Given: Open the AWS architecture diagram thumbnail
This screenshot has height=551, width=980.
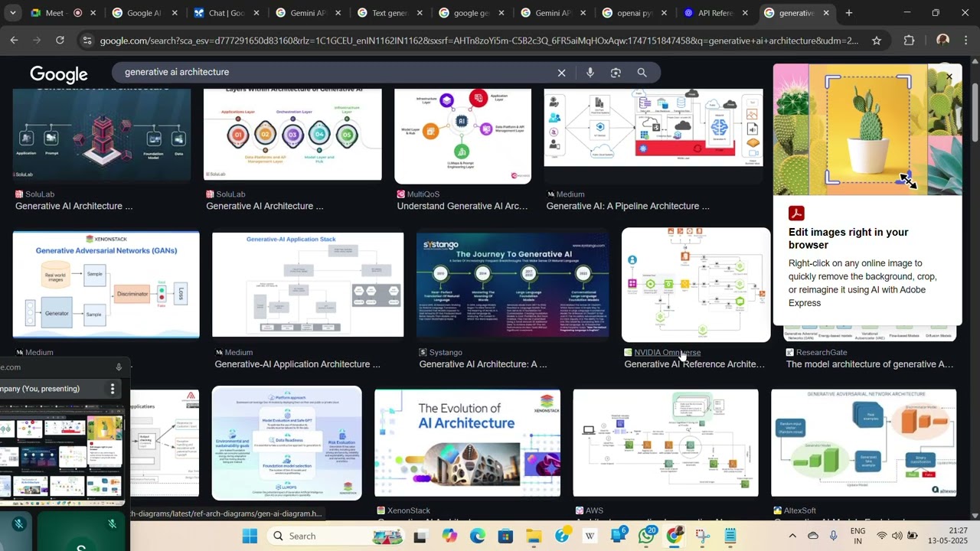Looking at the screenshot, I should 666,442.
